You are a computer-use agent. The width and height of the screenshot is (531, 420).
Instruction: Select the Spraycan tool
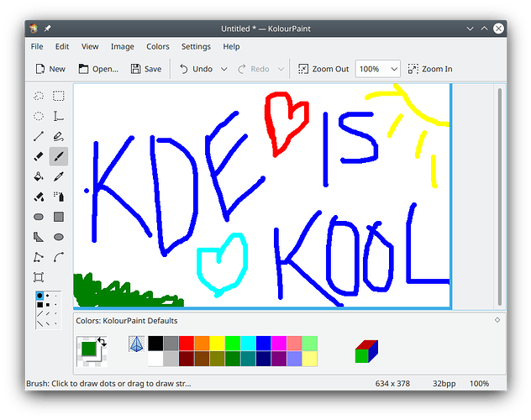point(59,197)
